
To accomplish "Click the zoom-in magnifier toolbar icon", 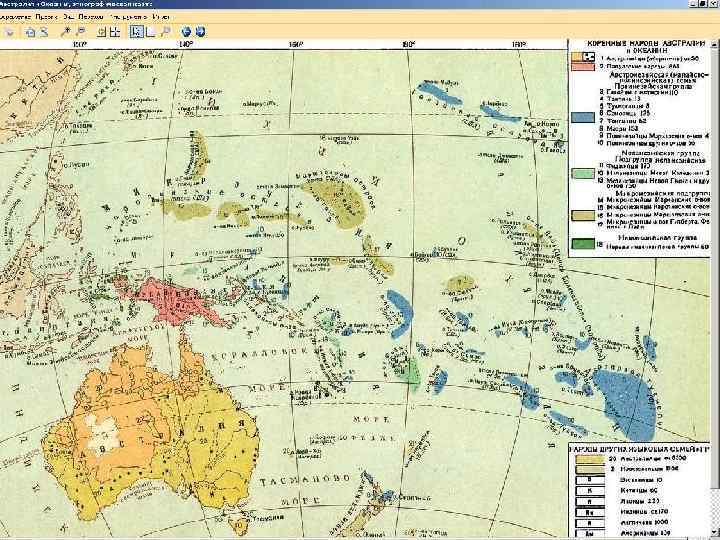I will (x=67, y=32).
